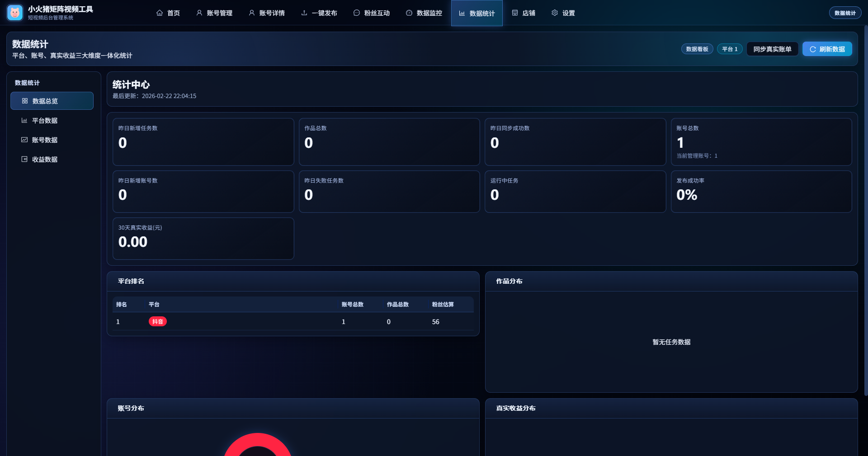The width and height of the screenshot is (868, 456).
Task: Click the red donut chart segment
Action: [258, 439]
